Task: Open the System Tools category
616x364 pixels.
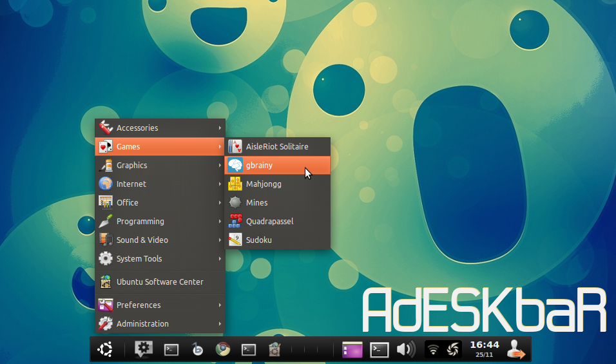Action: tap(160, 258)
